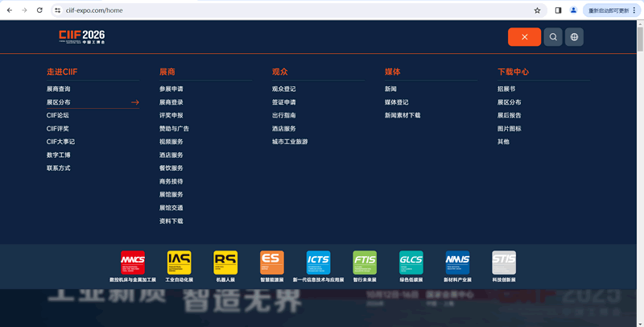Viewport: 644px width, 327px height.
Task: Click the MWCS metalworking show icon
Action: [133, 262]
